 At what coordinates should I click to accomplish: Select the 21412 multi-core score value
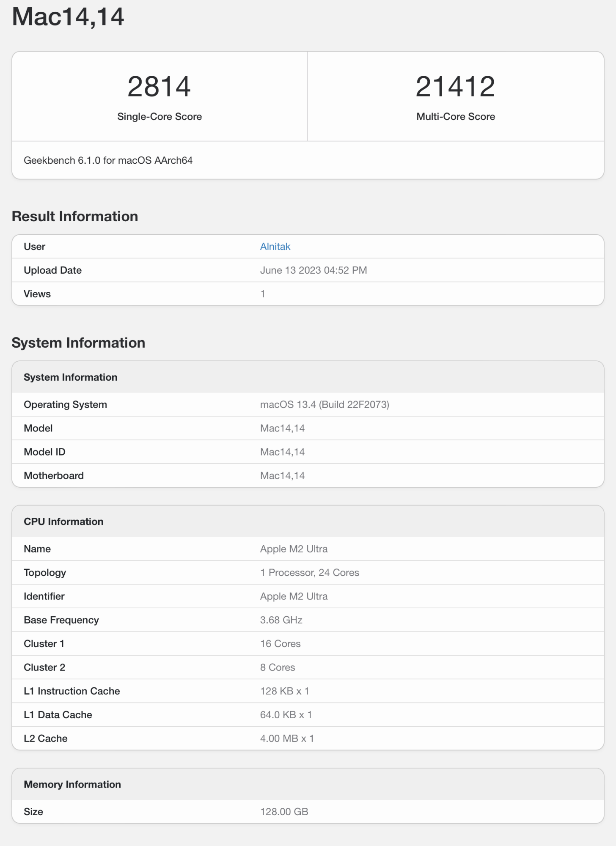455,87
